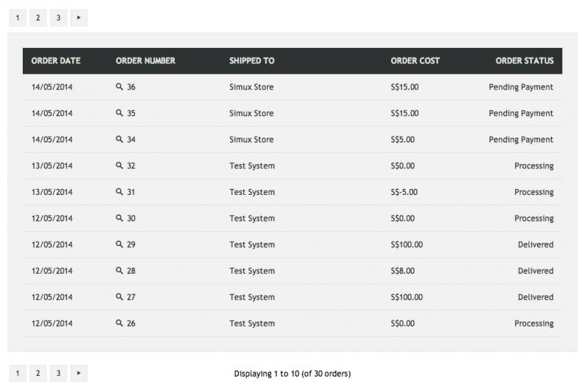588x387 pixels.
Task: Click the Order Status column header
Action: click(x=524, y=61)
